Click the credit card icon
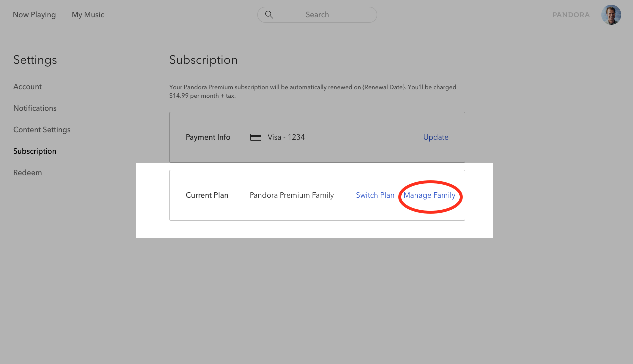The height and width of the screenshot is (364, 633). [x=256, y=137]
